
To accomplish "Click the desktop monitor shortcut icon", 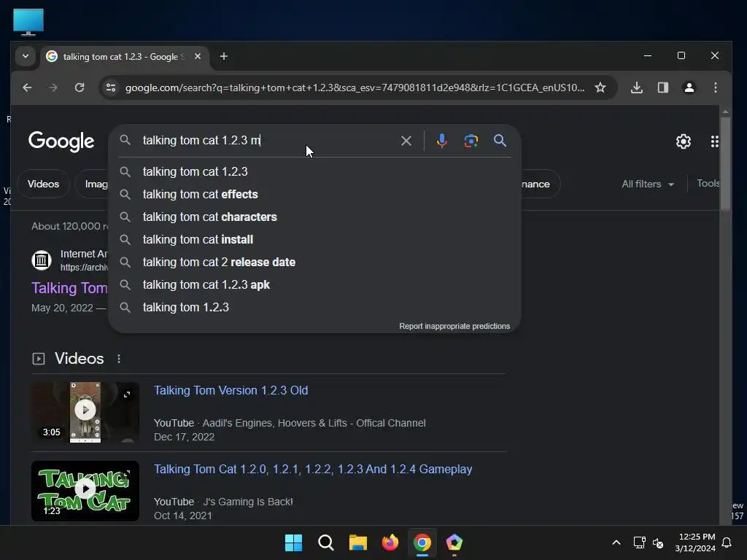I will click(28, 22).
